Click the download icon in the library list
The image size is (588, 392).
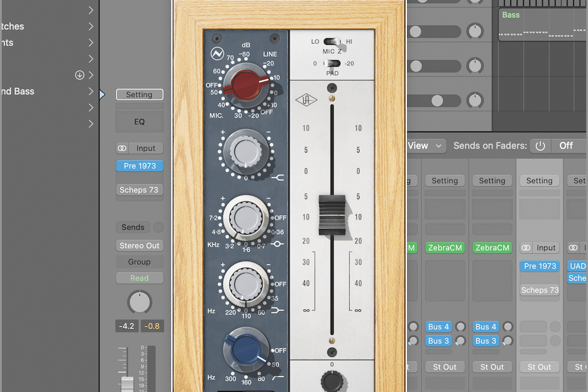[x=79, y=75]
